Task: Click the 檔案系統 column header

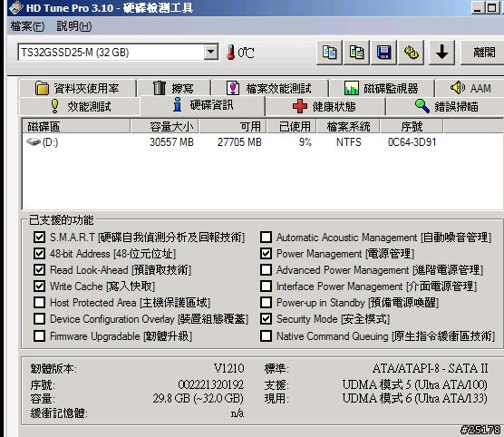Action: [x=348, y=126]
